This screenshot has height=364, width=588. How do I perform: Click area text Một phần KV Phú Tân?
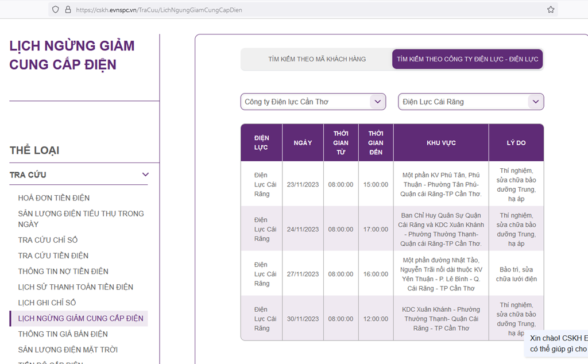pyautogui.click(x=441, y=184)
